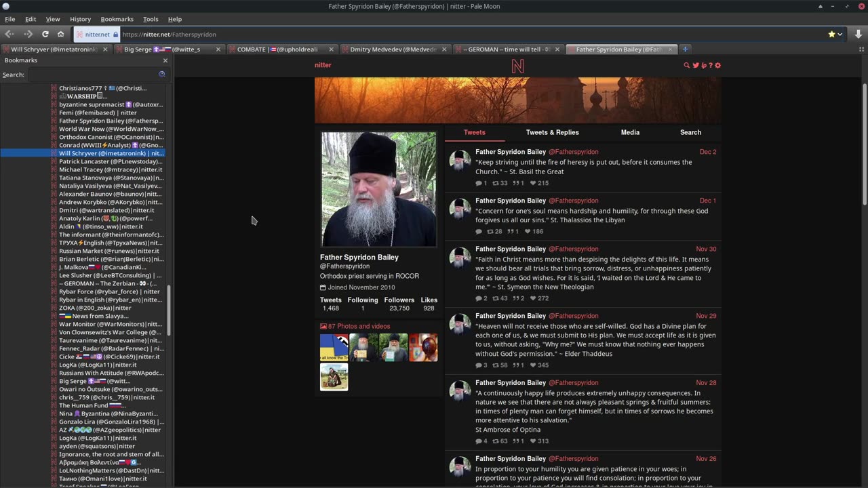Open the 87 Photos and videos link

[x=354, y=326]
